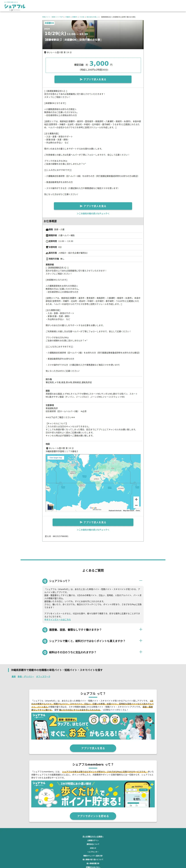Click the people icon beside 雇用形態
Screen dimensions: 186x868
pyautogui.click(x=47, y=253)
